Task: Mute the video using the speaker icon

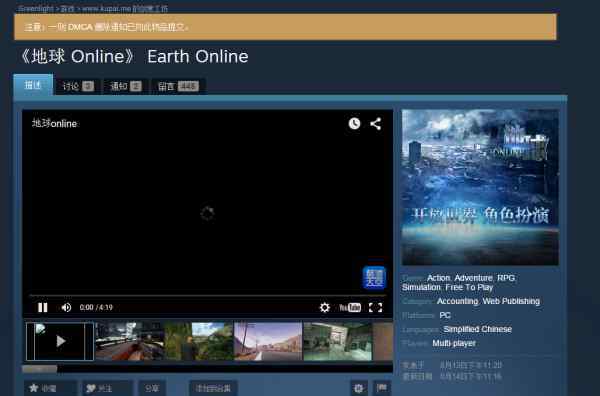Action: click(x=66, y=307)
